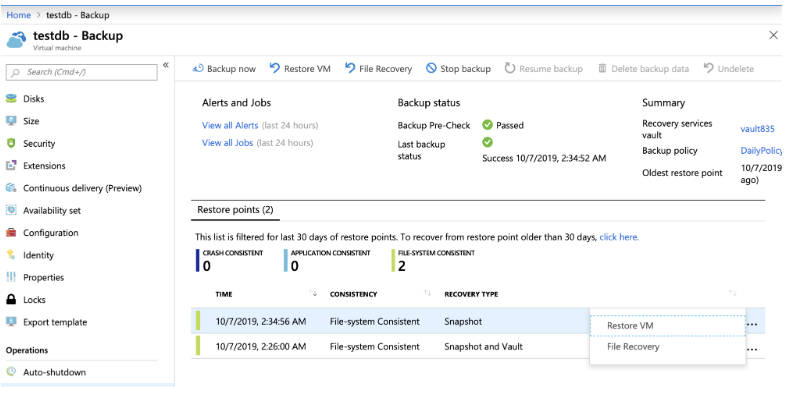Open the vault835 recovery services vault link
Screen dimensions: 787x402
[758, 129]
